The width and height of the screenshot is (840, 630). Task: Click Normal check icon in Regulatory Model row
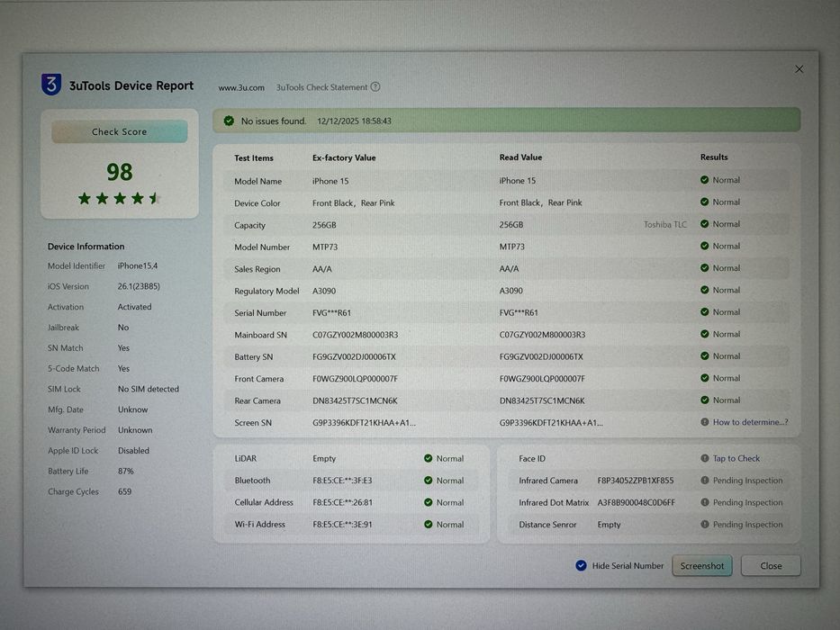pos(704,290)
